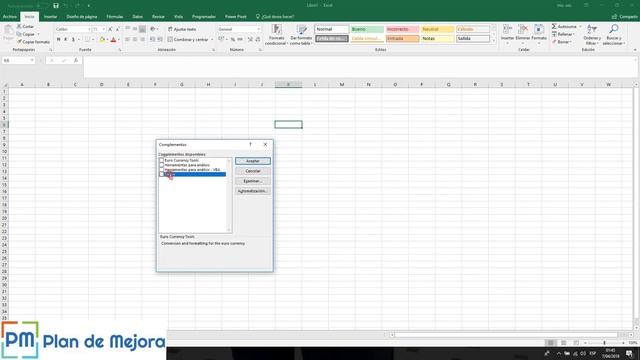640x360 pixels.
Task: Click the Formato cells icon
Action: tap(539, 29)
